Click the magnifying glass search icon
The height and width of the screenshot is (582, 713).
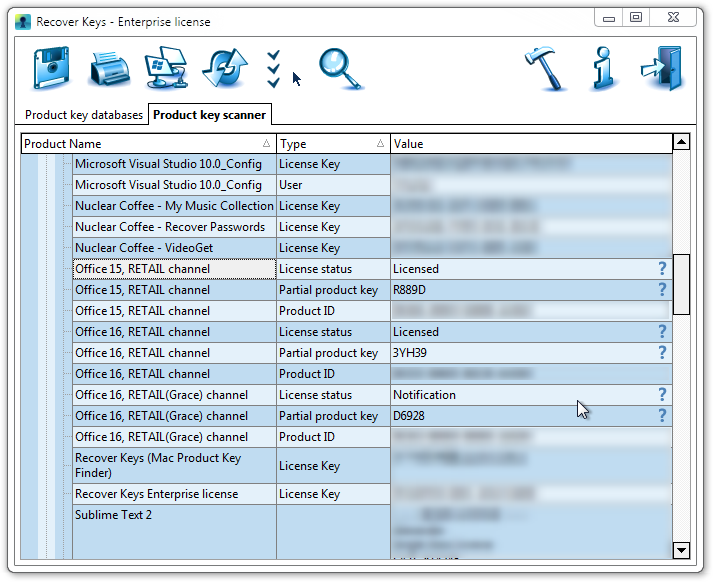[340, 69]
